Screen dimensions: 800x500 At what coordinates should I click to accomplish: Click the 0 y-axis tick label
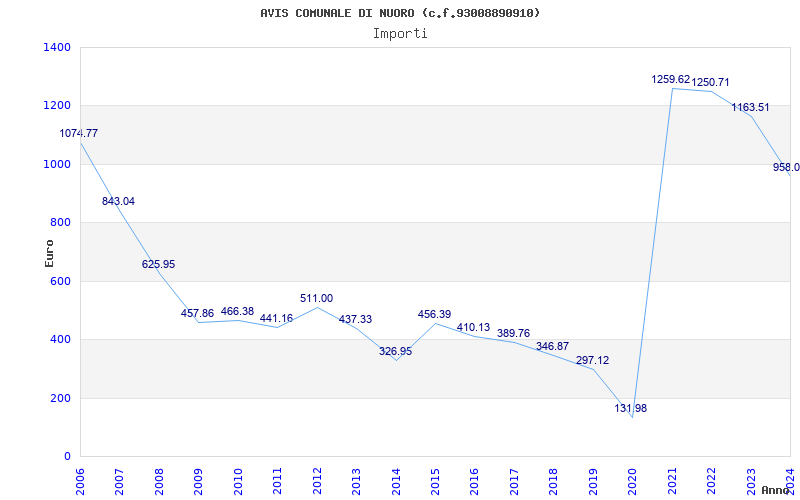68,456
